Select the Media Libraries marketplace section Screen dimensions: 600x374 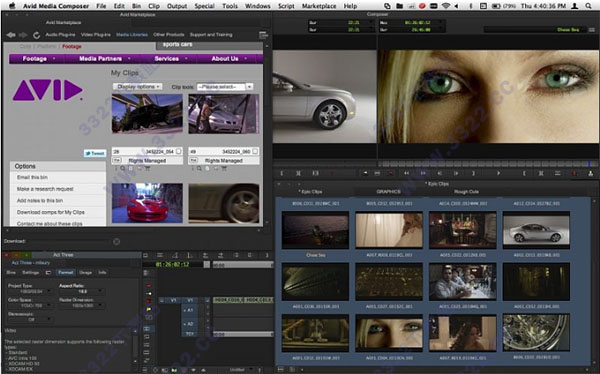coord(132,34)
